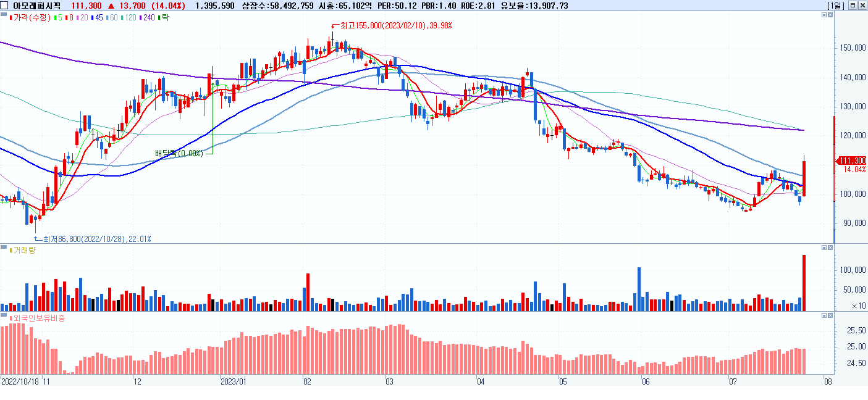Image resolution: width=868 pixels, height=400 pixels.
Task: Click the ×10 volume scale label
Action: click(x=858, y=306)
